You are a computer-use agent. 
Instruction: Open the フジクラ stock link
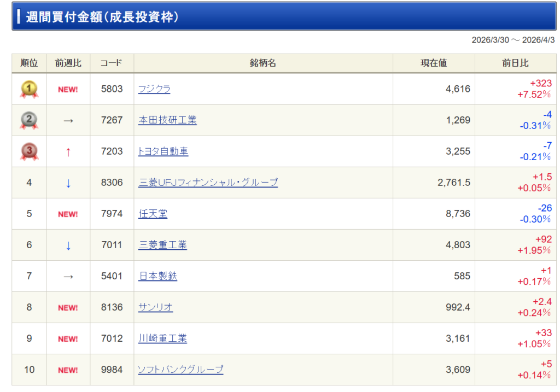pos(154,89)
